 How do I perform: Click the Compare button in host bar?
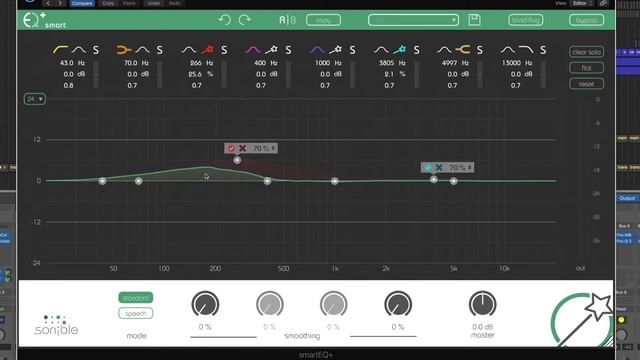click(x=82, y=3)
